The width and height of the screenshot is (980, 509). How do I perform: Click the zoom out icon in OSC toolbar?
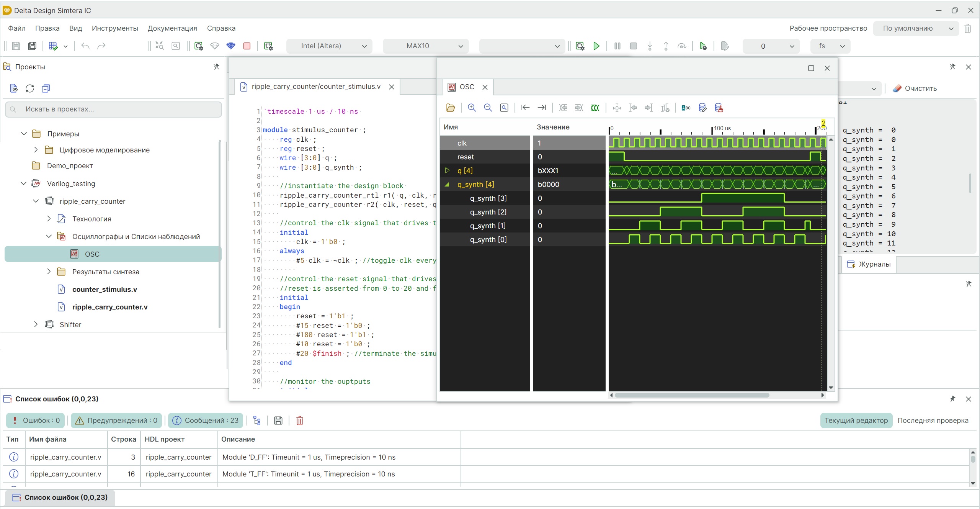[488, 108]
